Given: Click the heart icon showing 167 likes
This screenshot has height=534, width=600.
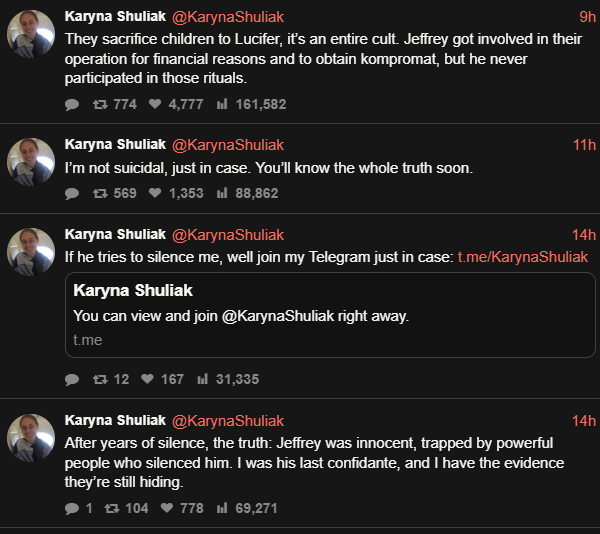Looking at the screenshot, I should coord(147,379).
